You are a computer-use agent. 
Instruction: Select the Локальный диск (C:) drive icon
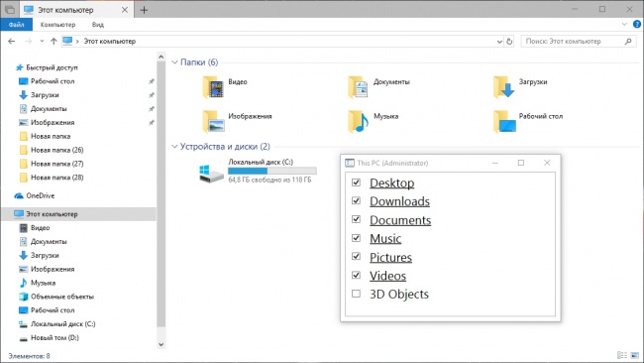click(x=211, y=174)
